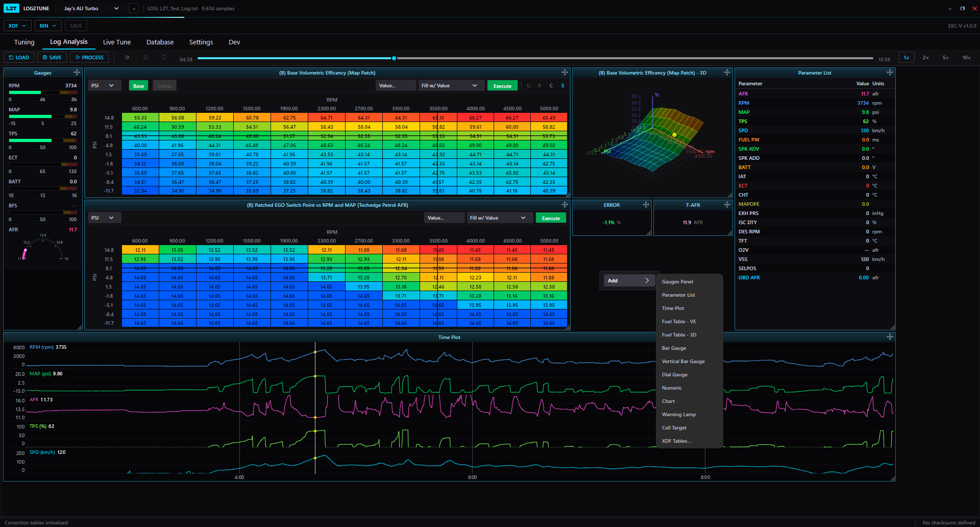Screen dimensions: 980x527
Task: Toggle Base view in VE table
Action: point(138,86)
